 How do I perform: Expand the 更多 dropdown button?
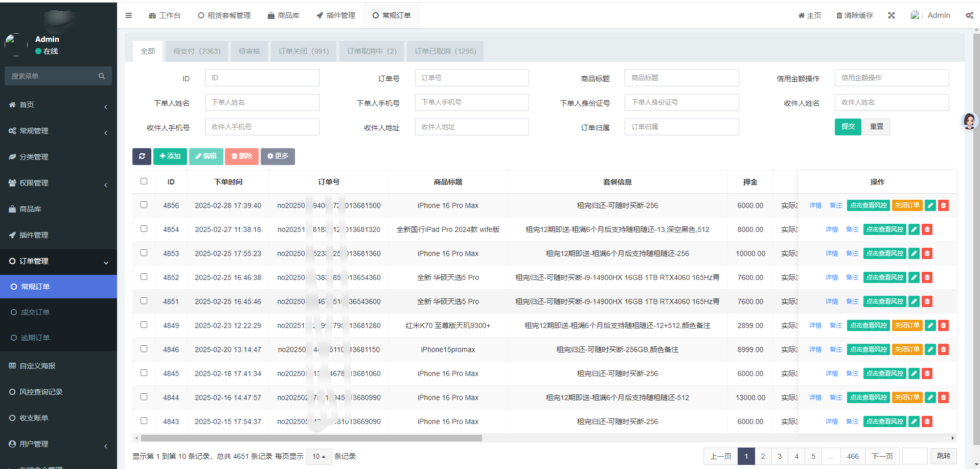pos(278,156)
